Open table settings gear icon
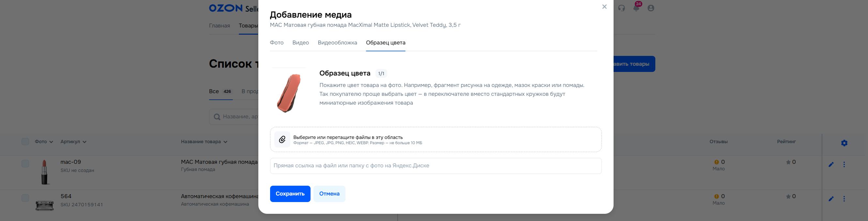The height and width of the screenshot is (221, 868). pyautogui.click(x=844, y=143)
